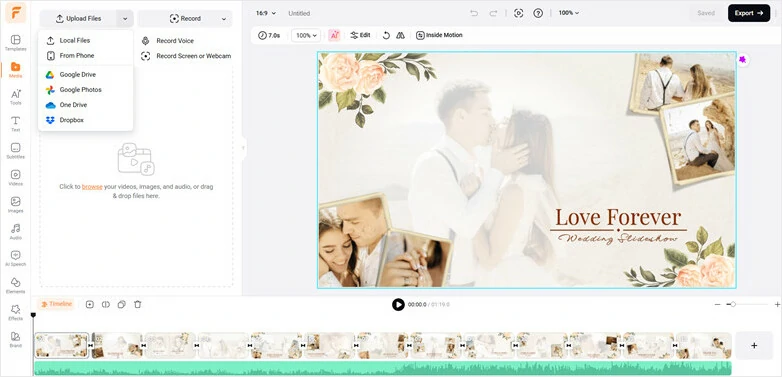Click the green audio waveform track
782x377 pixels.
383,368
